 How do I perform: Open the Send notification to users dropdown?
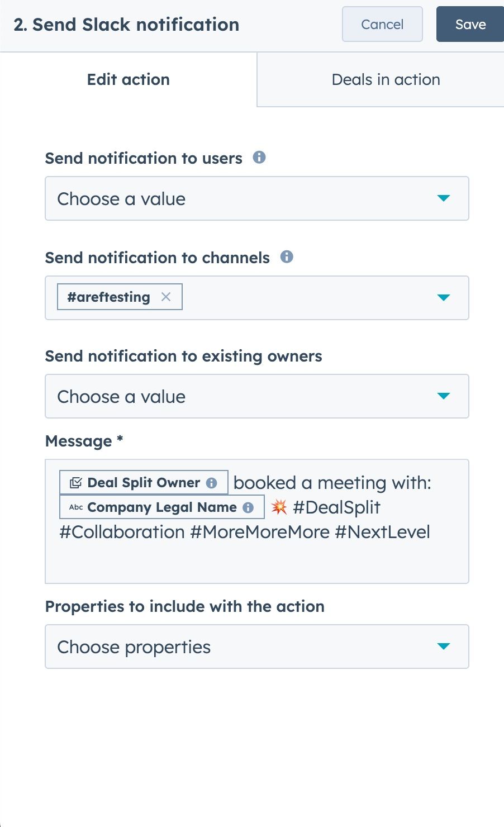256,198
